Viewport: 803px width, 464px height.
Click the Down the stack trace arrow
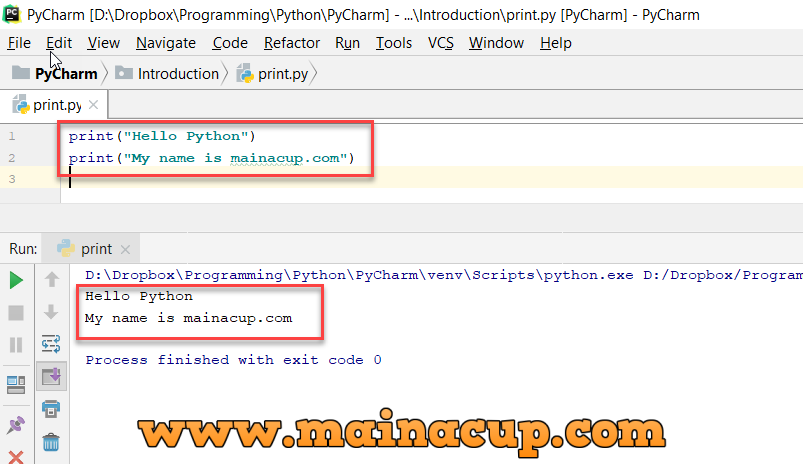point(51,311)
